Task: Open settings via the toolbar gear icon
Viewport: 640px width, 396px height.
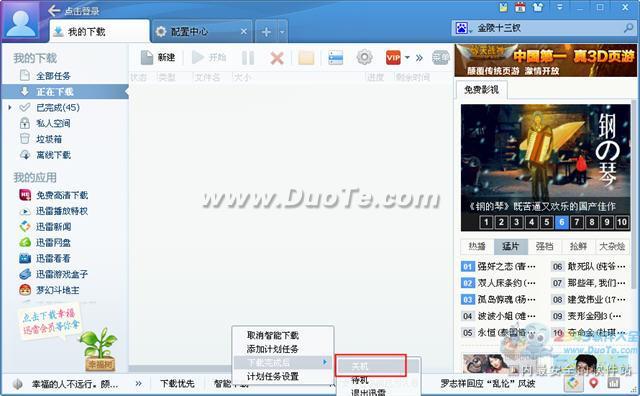Action: 364,58
